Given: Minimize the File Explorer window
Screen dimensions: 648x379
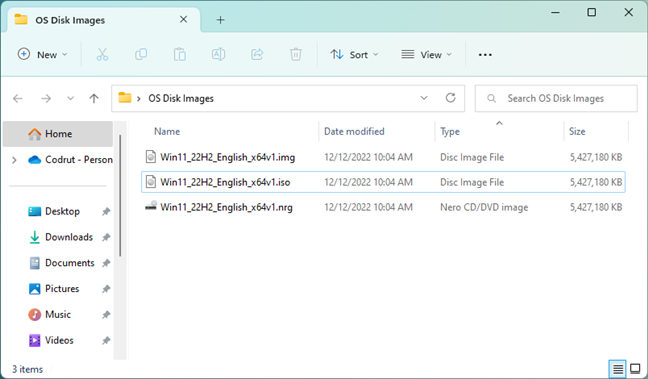Looking at the screenshot, I should (555, 12).
